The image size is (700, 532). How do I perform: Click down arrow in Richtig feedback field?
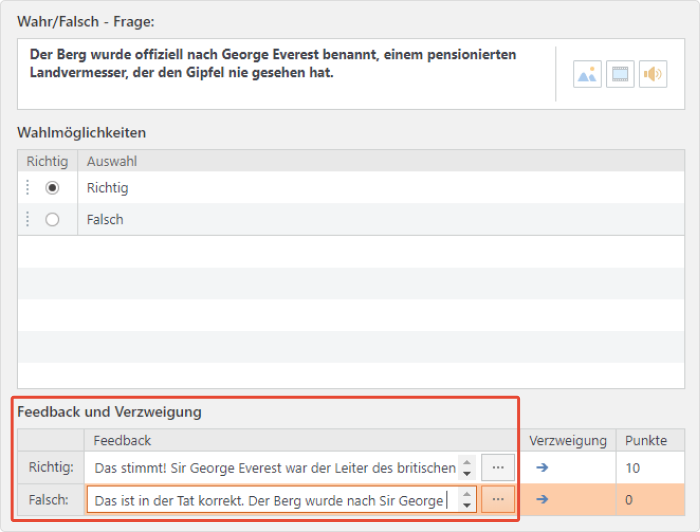(x=467, y=474)
